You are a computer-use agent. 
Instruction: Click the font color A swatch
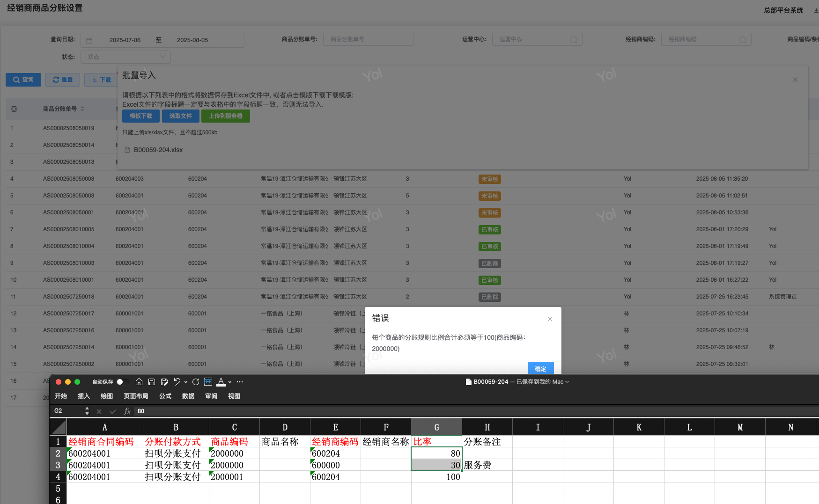pyautogui.click(x=221, y=382)
